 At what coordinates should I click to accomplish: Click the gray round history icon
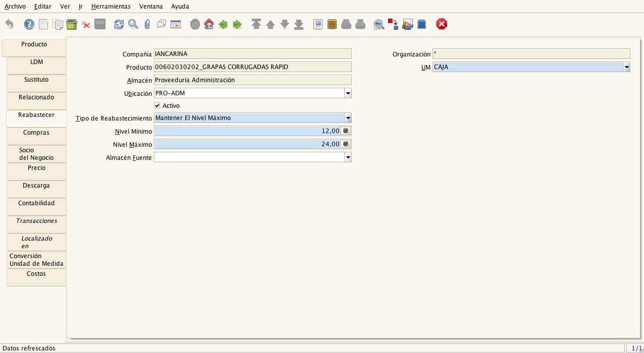tap(195, 24)
